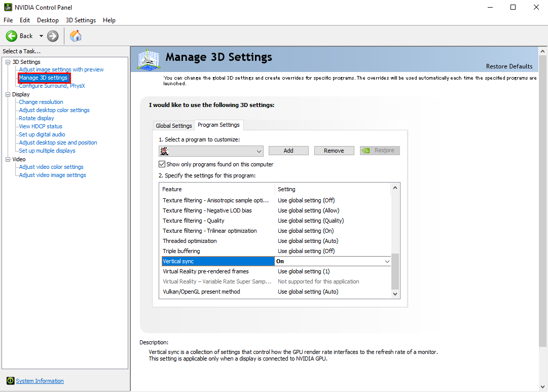Open the File menu

pyautogui.click(x=8, y=20)
